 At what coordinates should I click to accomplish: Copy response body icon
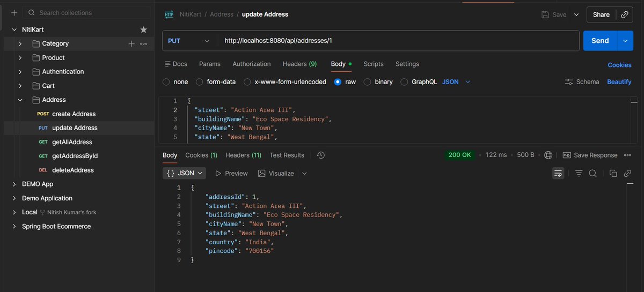613,174
